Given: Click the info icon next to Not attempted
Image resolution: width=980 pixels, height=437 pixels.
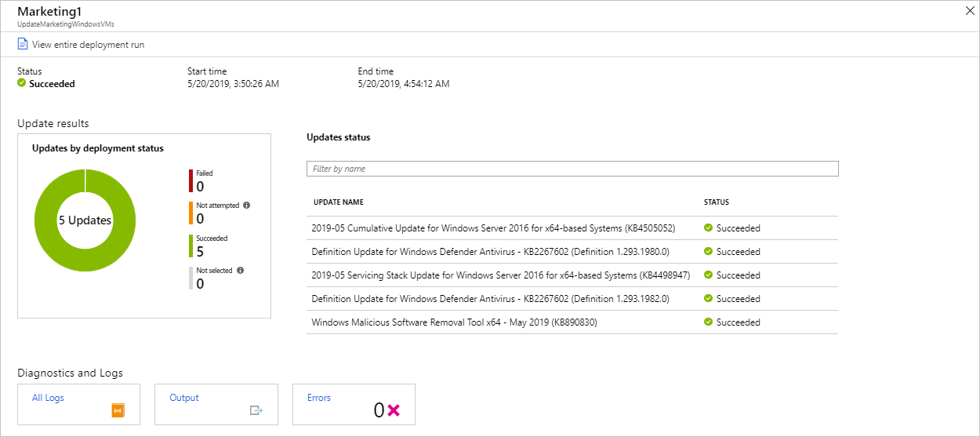Looking at the screenshot, I should 246,206.
